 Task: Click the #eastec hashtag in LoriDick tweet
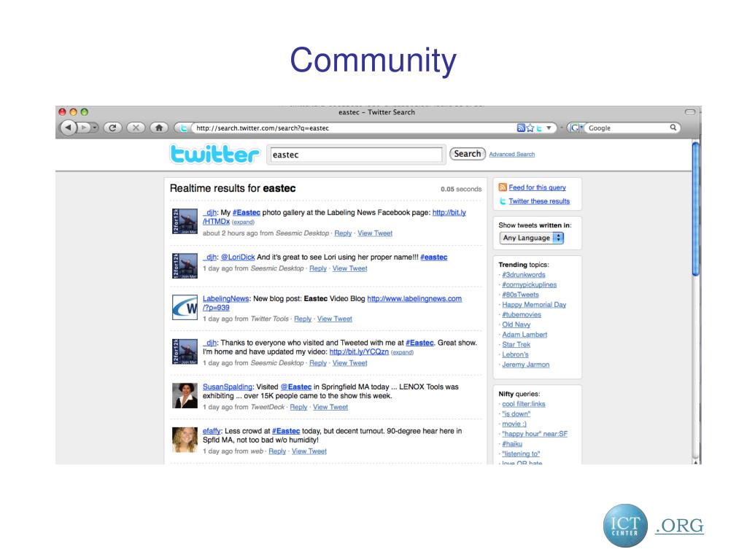(433, 257)
